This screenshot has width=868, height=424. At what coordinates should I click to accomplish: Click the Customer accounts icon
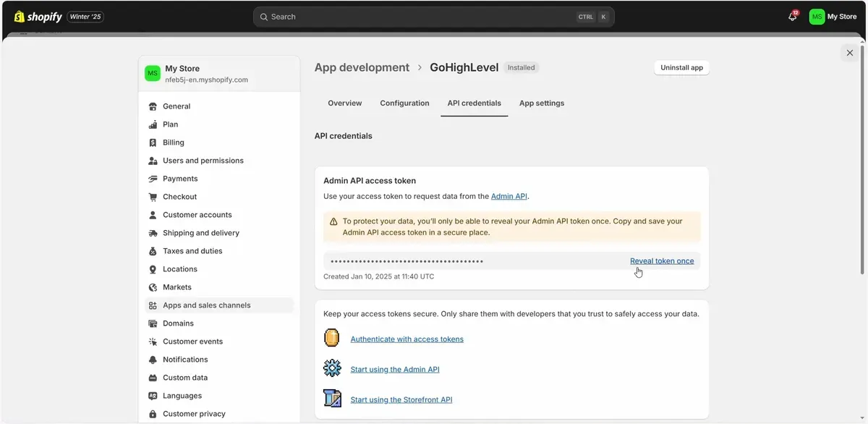153,215
